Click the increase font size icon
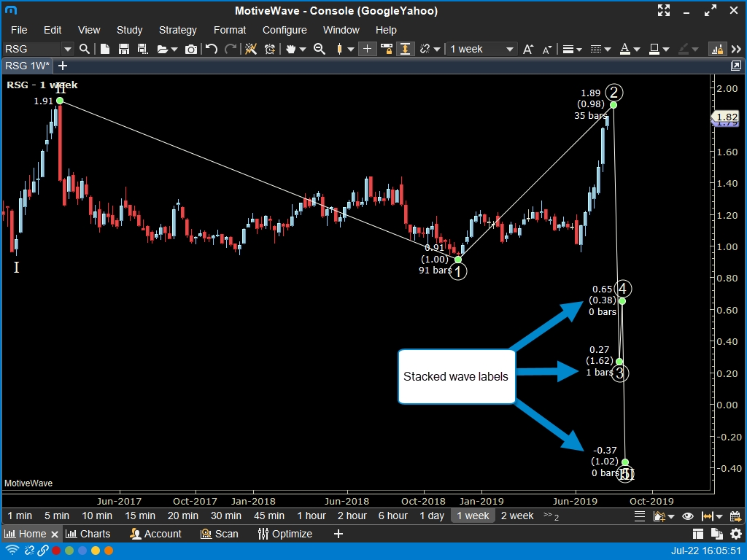Screen dimensions: 747x560 coord(528,49)
